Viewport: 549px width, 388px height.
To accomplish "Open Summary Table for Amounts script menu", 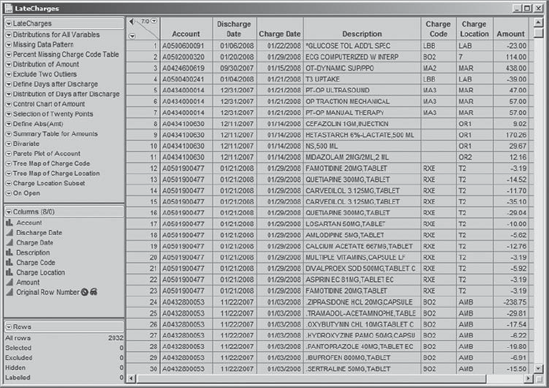I will (x=9, y=134).
